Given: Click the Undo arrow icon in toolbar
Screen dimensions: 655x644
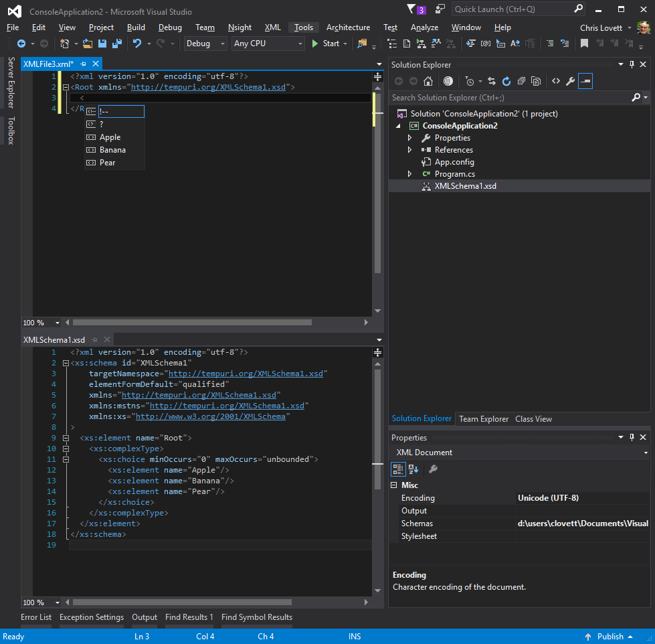Looking at the screenshot, I should coord(136,44).
